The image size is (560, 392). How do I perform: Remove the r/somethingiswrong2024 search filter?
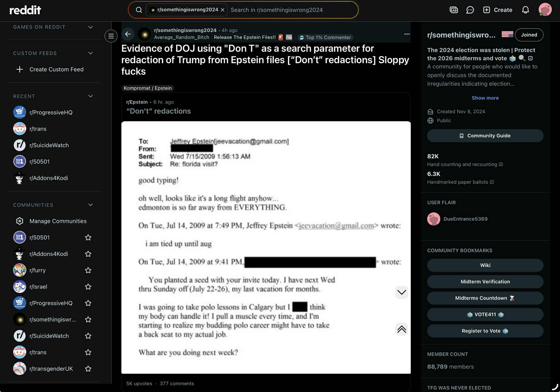tap(223, 10)
